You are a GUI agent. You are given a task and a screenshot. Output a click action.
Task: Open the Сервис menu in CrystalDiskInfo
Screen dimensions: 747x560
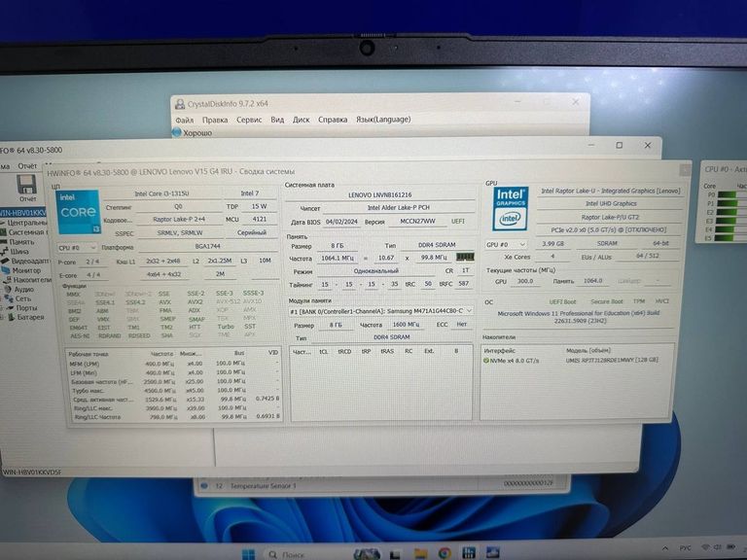[249, 120]
